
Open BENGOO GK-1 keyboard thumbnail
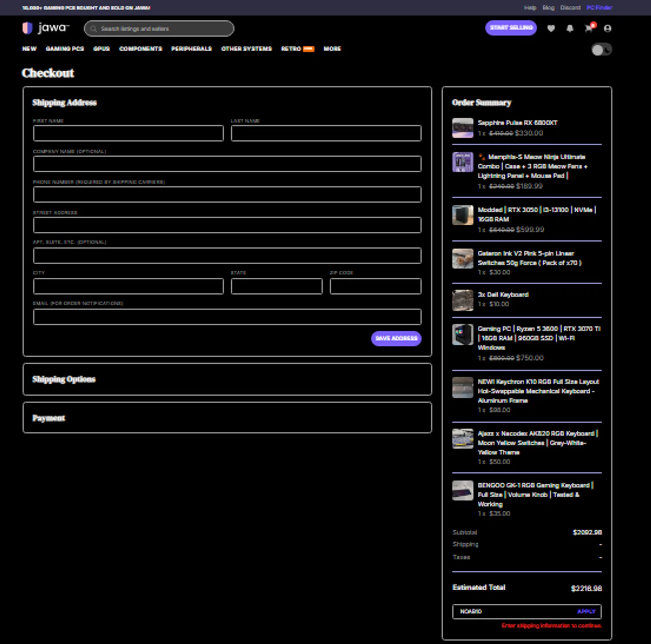coord(463,490)
